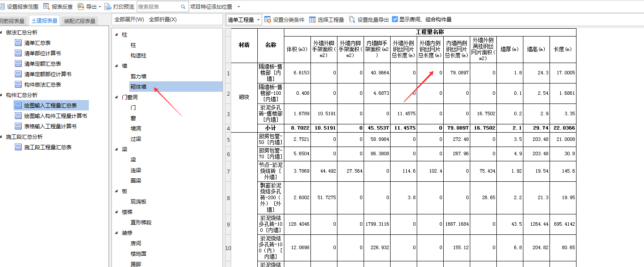The height and width of the screenshot is (267, 644).
Task: Select 现浇板 in component tree
Action: 138,202
